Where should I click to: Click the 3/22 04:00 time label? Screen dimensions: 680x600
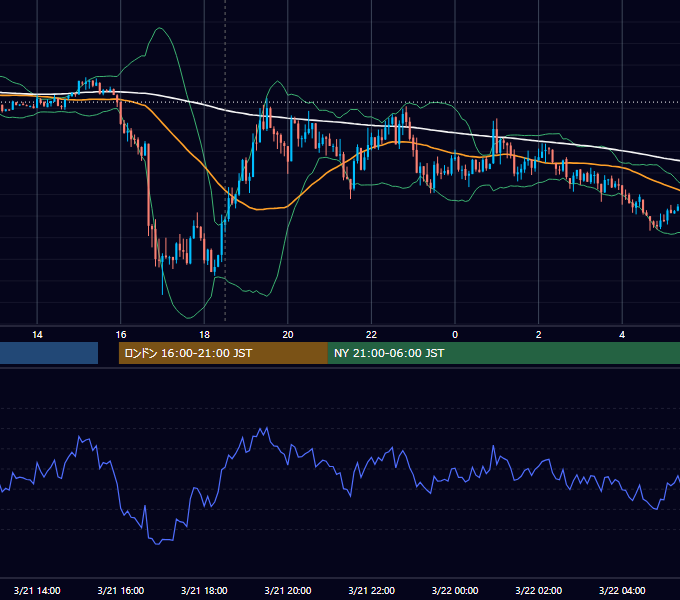coord(622,590)
